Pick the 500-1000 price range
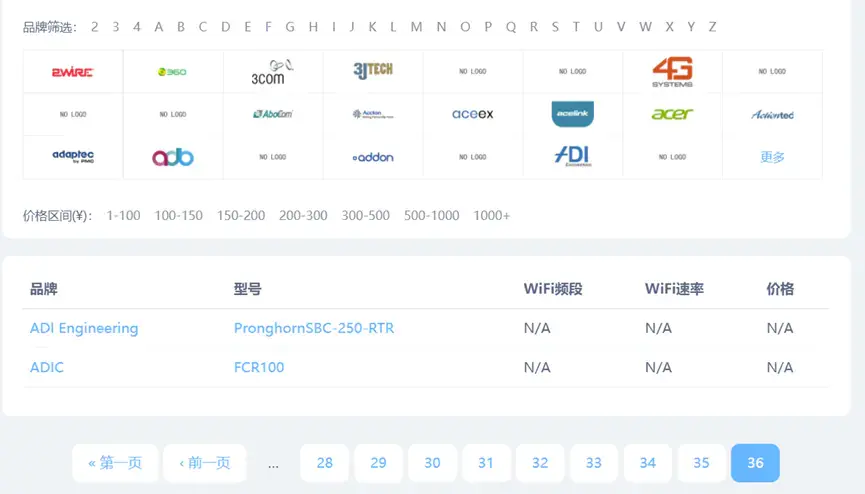Image resolution: width=865 pixels, height=494 pixels. [x=431, y=215]
